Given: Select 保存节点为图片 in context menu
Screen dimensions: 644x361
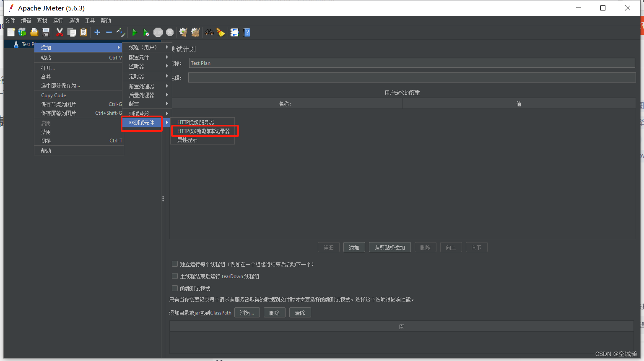Looking at the screenshot, I should (x=79, y=104).
